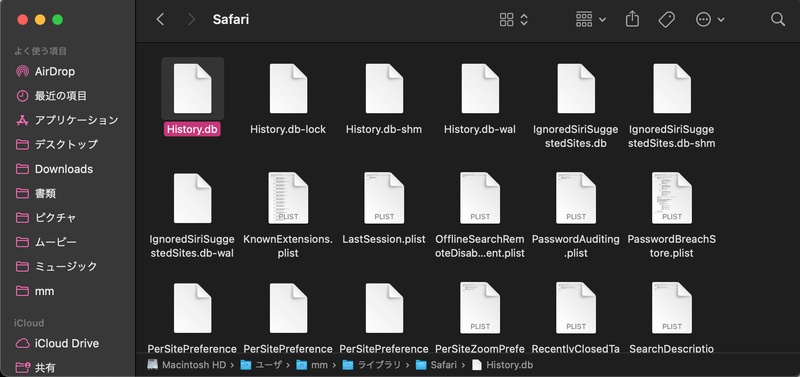
Task: Select the PerSiteZoomPrefe plist file icon
Action: 480,308
